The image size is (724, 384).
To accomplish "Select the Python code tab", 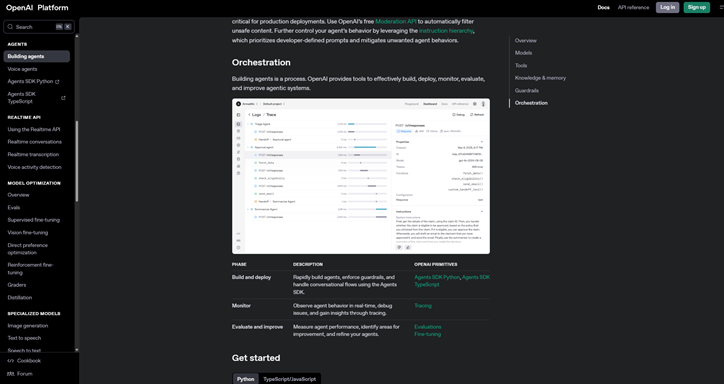I will 245,379.
